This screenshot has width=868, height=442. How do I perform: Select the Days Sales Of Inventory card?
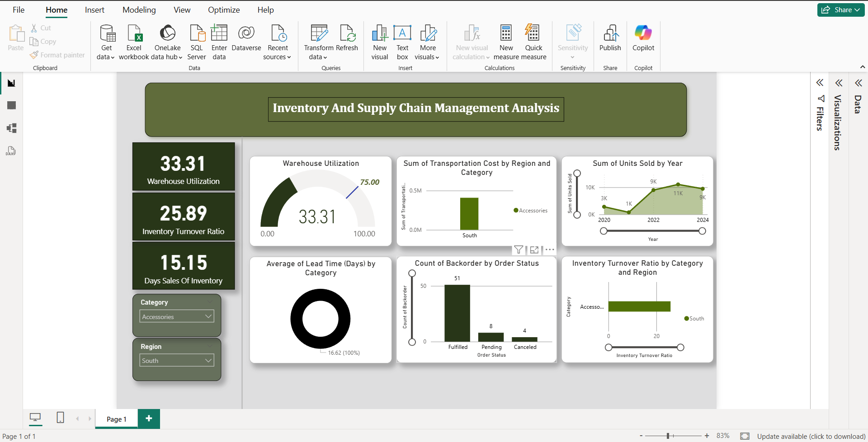tap(184, 266)
